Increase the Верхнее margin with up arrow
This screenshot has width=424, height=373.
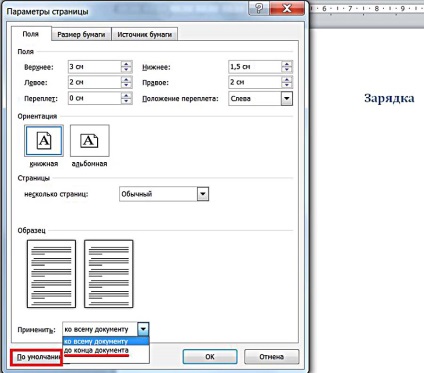coord(126,64)
